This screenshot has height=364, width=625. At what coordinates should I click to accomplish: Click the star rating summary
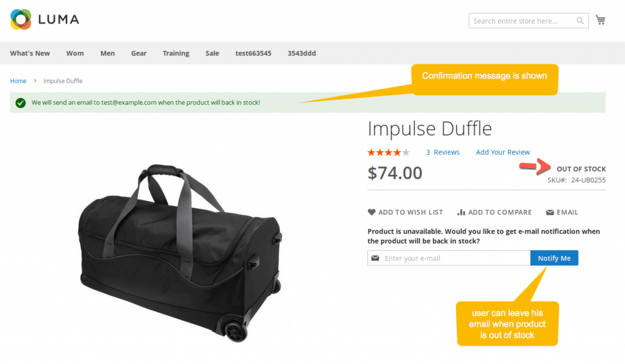pos(388,152)
